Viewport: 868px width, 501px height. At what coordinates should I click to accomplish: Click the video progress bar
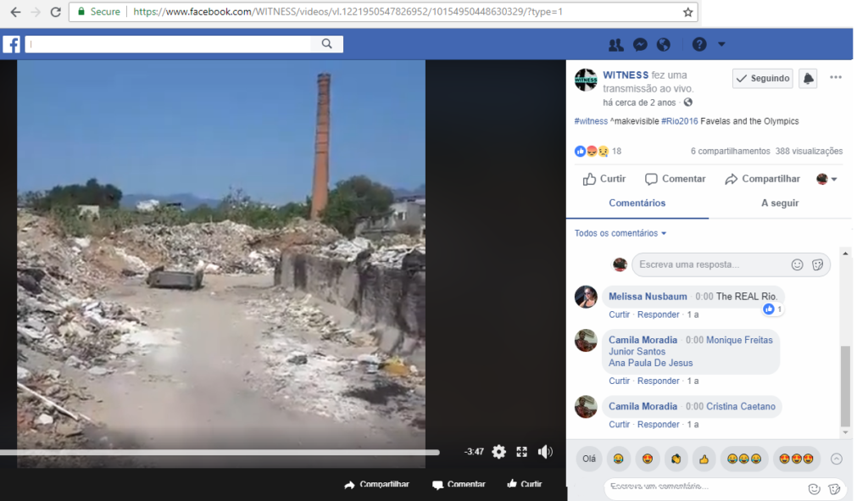point(220,452)
